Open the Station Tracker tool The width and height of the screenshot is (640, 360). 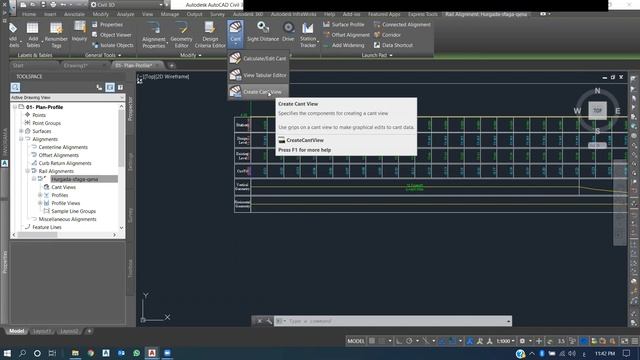(308, 35)
